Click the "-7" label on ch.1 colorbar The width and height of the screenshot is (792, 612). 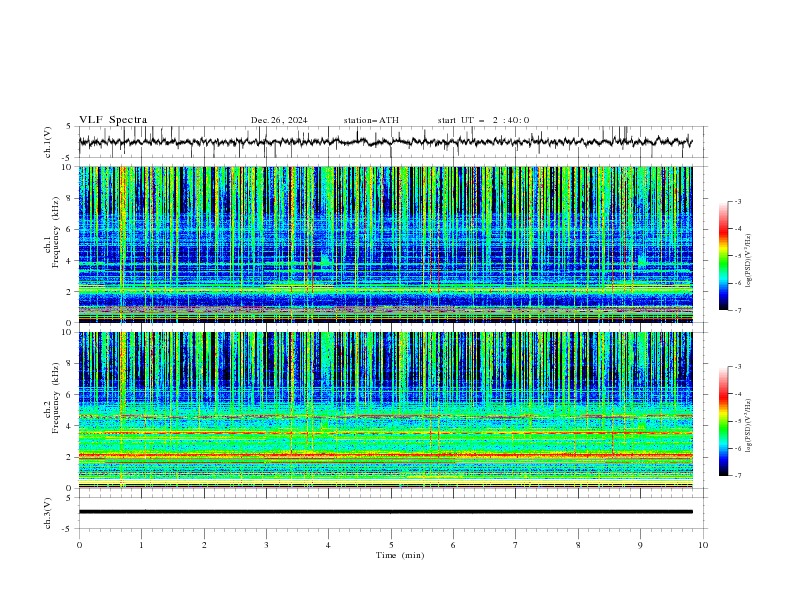pos(737,311)
